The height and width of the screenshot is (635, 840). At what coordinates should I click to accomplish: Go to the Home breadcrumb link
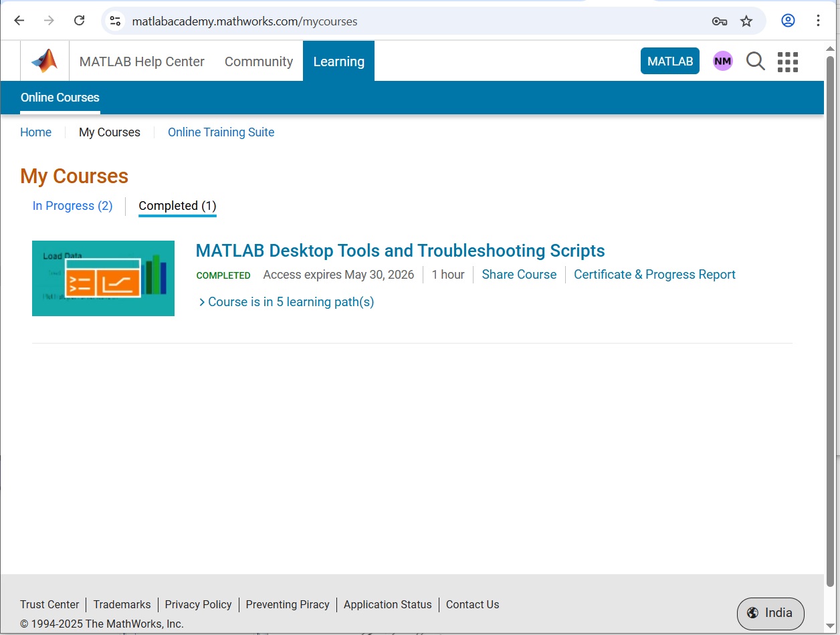point(35,132)
